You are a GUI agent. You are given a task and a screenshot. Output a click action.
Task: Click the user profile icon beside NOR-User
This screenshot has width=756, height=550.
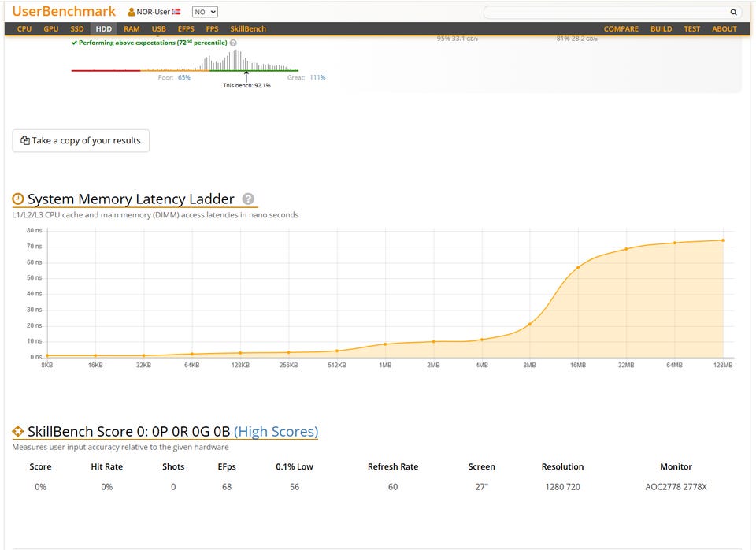[x=132, y=12]
